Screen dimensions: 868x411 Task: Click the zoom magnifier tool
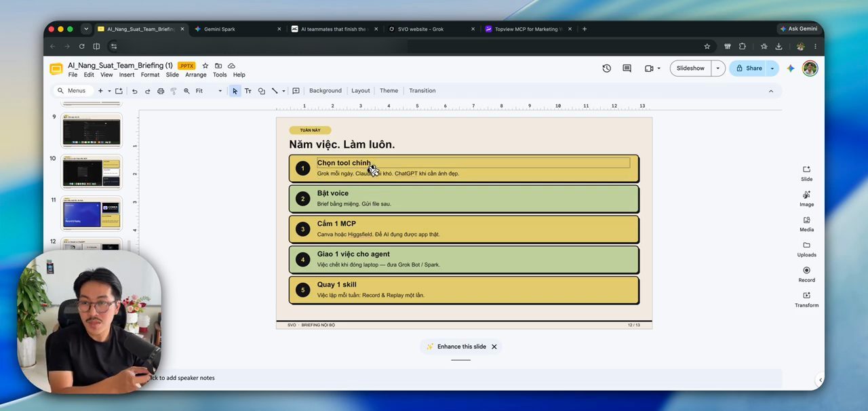(186, 91)
